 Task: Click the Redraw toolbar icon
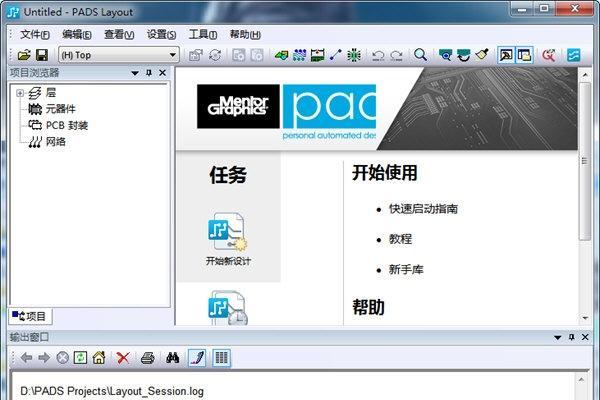(463, 55)
